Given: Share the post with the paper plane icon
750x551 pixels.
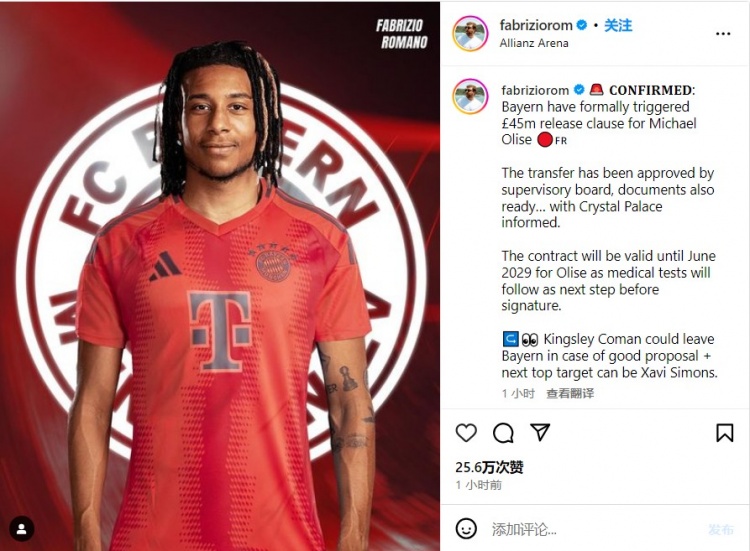Looking at the screenshot, I should (540, 432).
